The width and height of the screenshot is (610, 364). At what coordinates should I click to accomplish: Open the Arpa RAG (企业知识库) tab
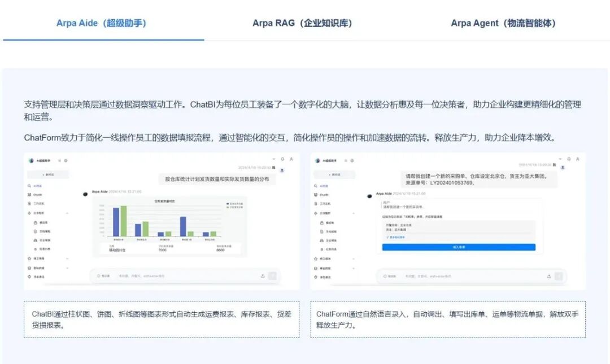coord(302,23)
